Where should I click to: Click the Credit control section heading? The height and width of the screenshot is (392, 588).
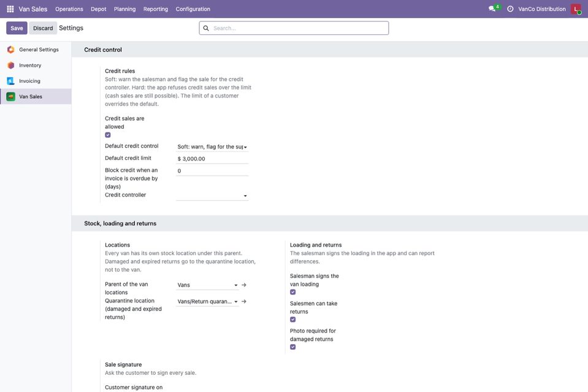click(103, 50)
